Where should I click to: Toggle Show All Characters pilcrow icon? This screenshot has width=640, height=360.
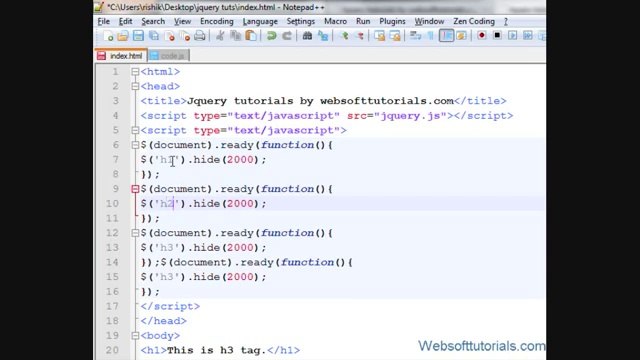pos(431,36)
